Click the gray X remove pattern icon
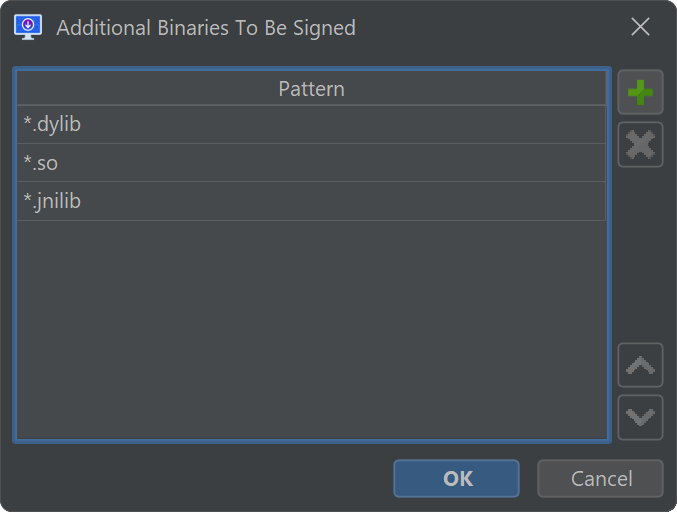 click(x=640, y=145)
